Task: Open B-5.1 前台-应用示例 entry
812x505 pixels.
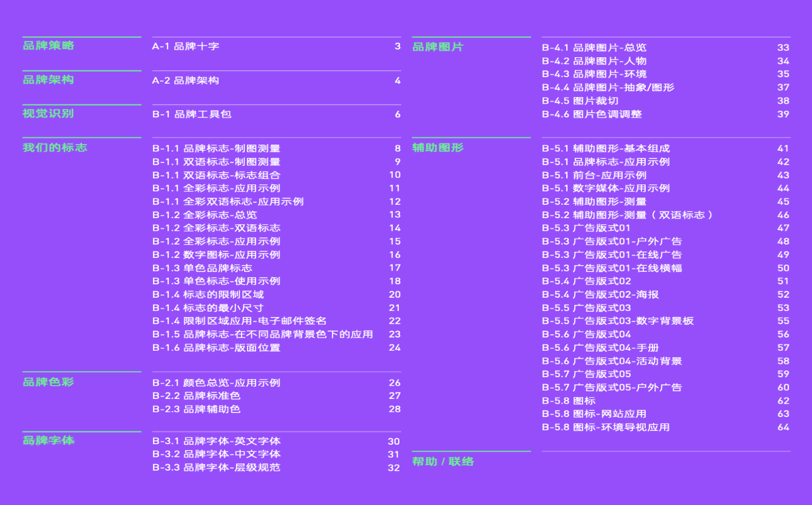Action: [x=595, y=175]
